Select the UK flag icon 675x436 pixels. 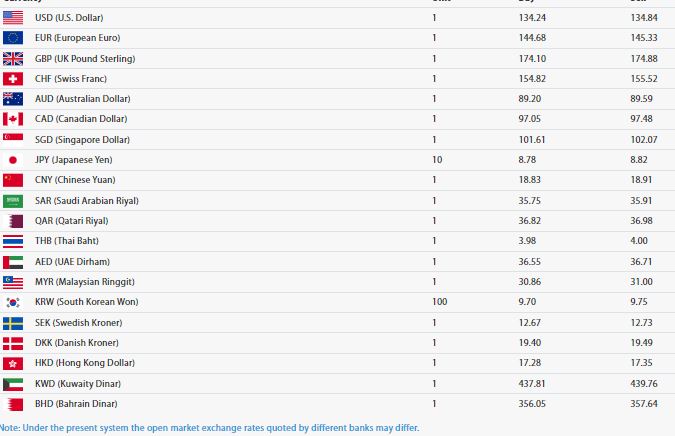point(13,59)
